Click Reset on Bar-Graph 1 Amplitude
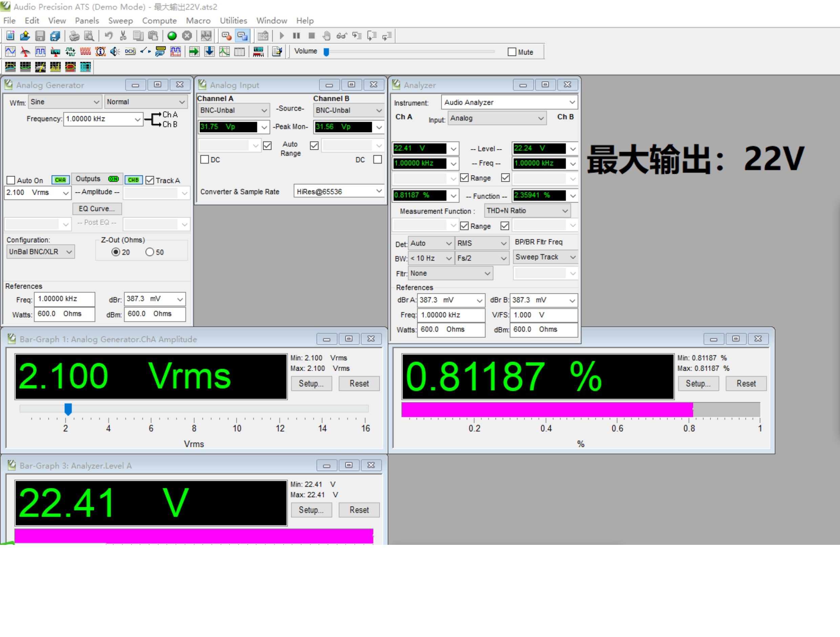 point(359,384)
